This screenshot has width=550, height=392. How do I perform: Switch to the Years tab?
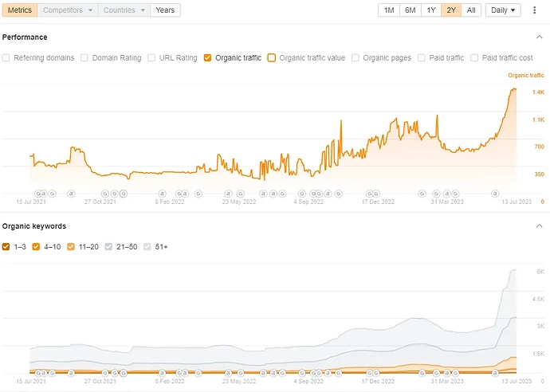tap(165, 10)
